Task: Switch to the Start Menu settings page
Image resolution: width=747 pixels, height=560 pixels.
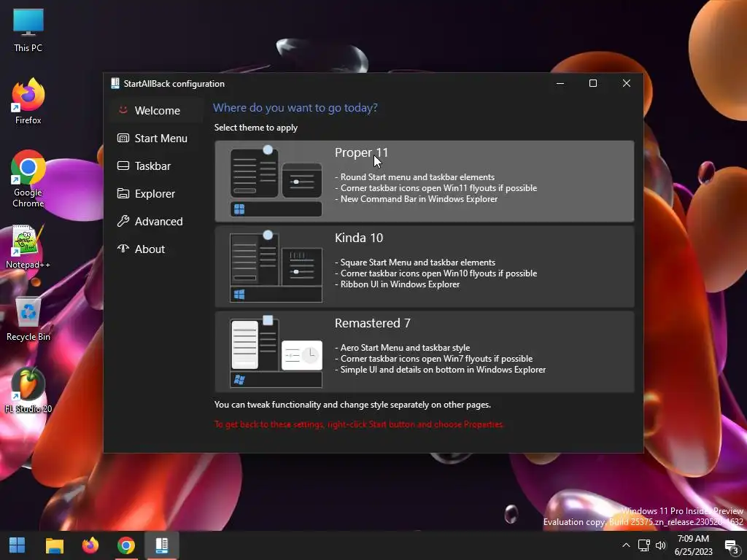Action: tap(156, 138)
